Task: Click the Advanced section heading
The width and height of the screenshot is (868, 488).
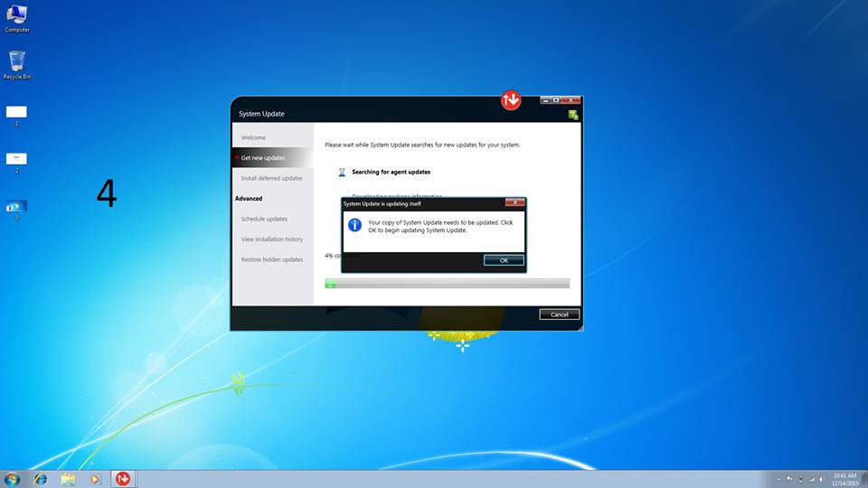Action: tap(249, 199)
